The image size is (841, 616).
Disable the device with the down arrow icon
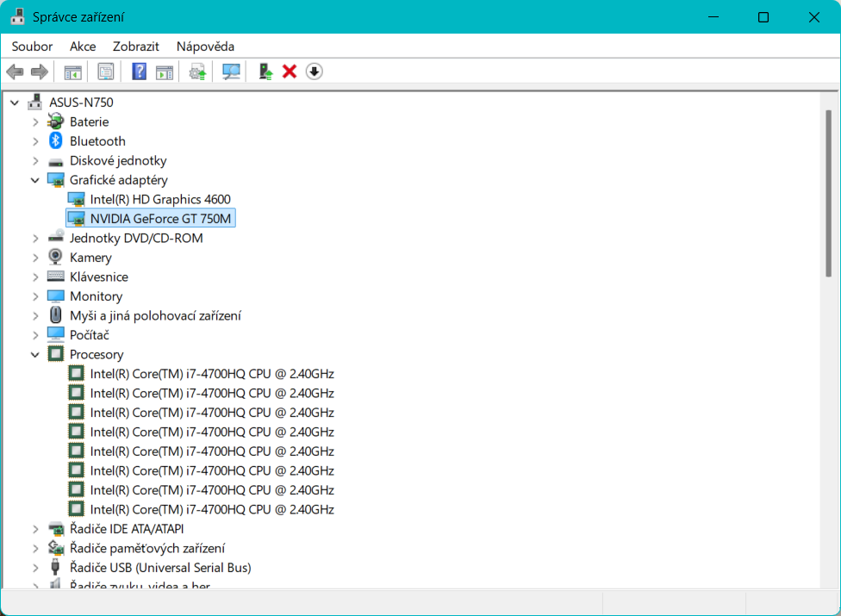coord(315,72)
